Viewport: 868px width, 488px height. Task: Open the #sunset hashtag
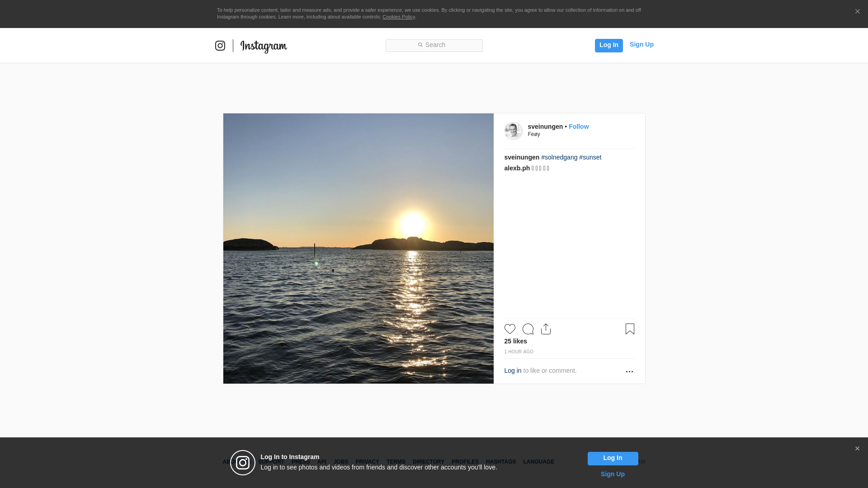coord(590,157)
